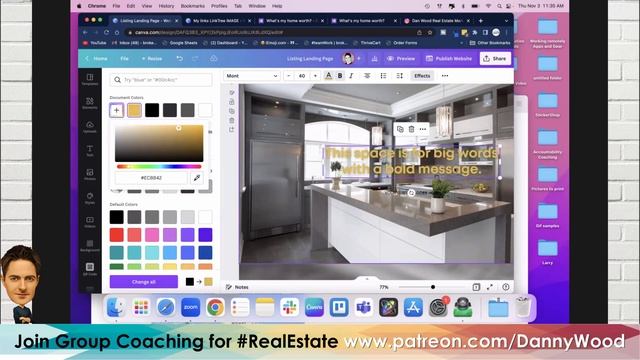Open the Resize option
Image resolution: width=640 pixels, height=360 pixels.
click(x=152, y=58)
